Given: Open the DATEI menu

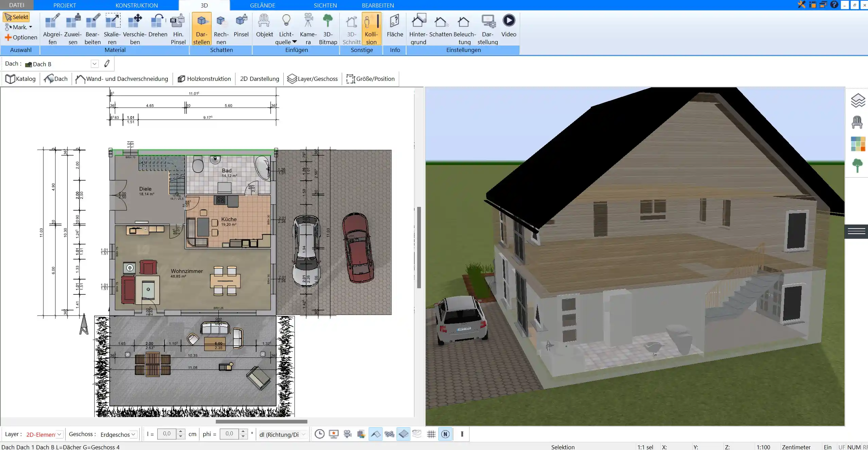Looking at the screenshot, I should click(17, 5).
